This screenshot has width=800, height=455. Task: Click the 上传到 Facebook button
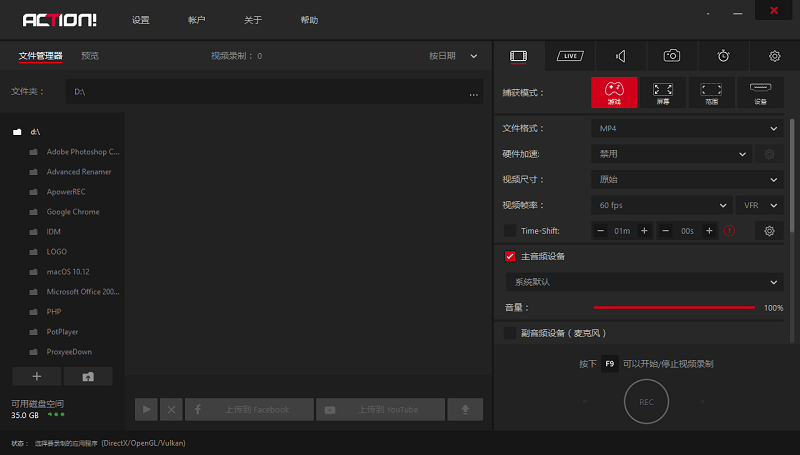[248, 409]
